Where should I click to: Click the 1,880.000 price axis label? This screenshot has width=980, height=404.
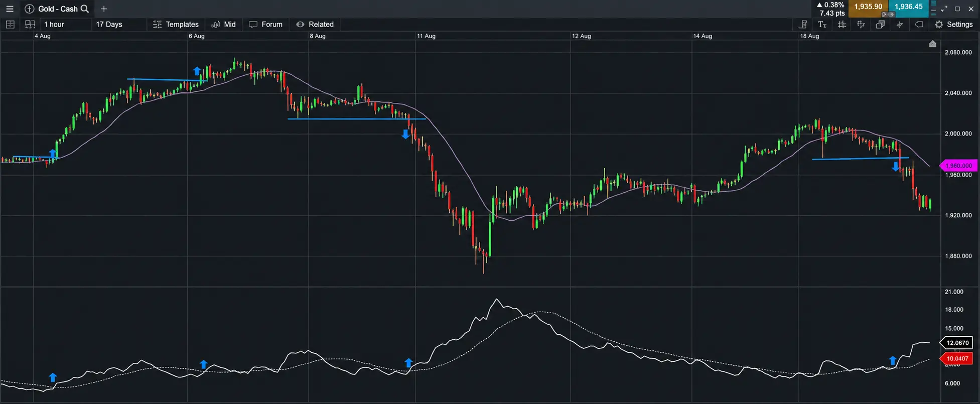(958, 256)
